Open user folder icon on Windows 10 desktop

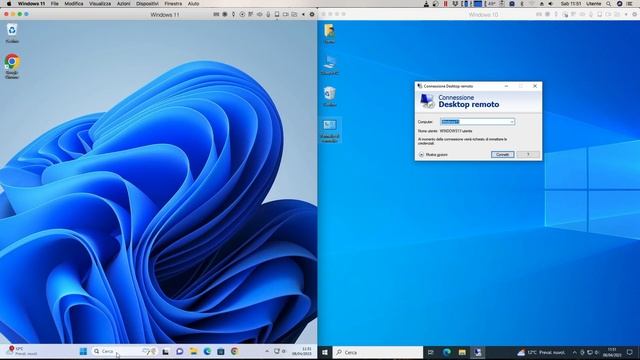point(329,33)
